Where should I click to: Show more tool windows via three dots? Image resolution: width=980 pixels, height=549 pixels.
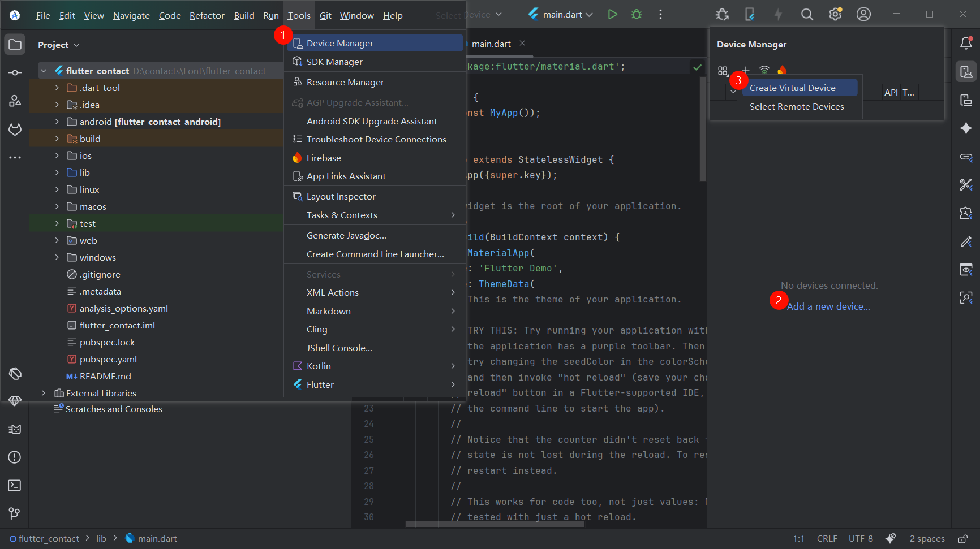point(15,157)
